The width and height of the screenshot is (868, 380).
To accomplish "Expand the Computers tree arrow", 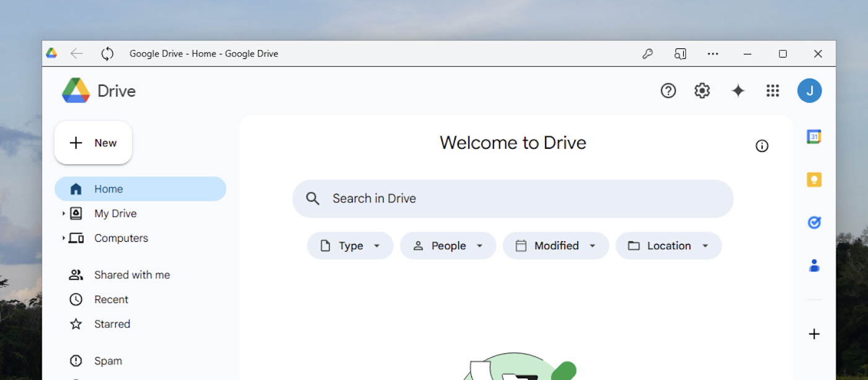I will click(63, 238).
